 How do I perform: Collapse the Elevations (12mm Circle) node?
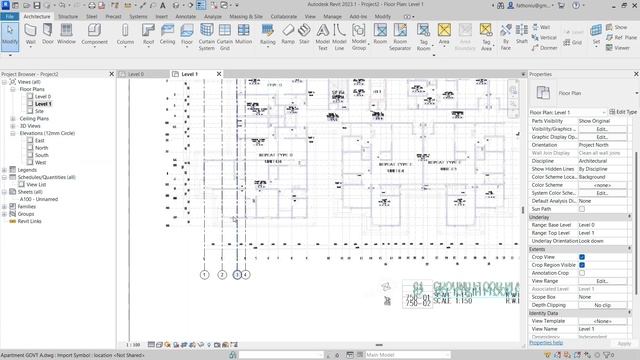coord(13,133)
